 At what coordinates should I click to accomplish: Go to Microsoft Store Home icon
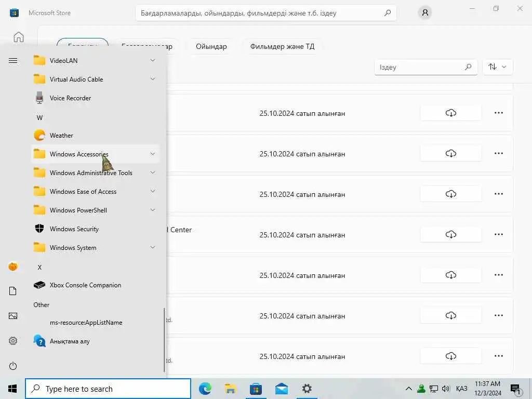click(x=19, y=37)
